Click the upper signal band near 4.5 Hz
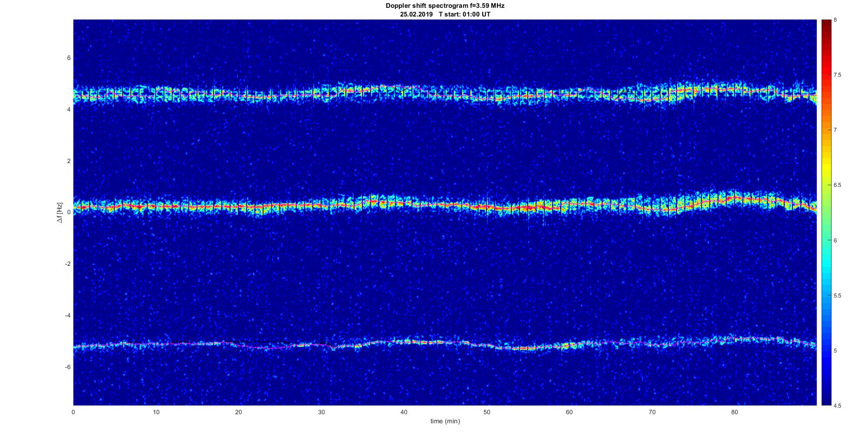Viewport: 868px width, 435px height. pyautogui.click(x=445, y=94)
